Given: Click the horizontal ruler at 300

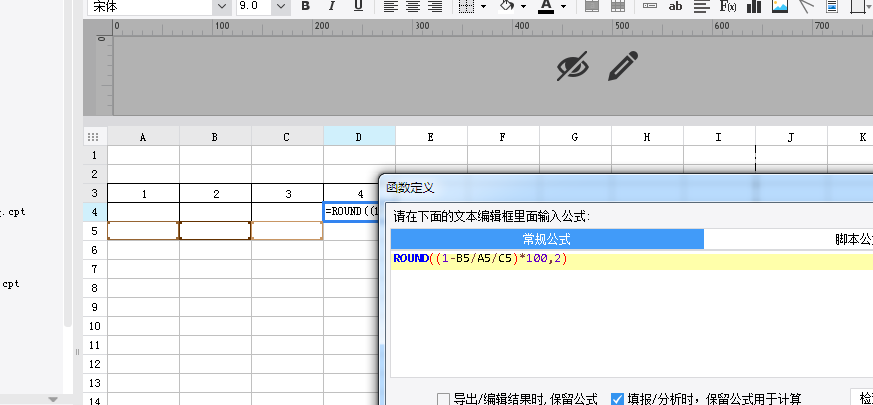Looking at the screenshot, I should 422,27.
